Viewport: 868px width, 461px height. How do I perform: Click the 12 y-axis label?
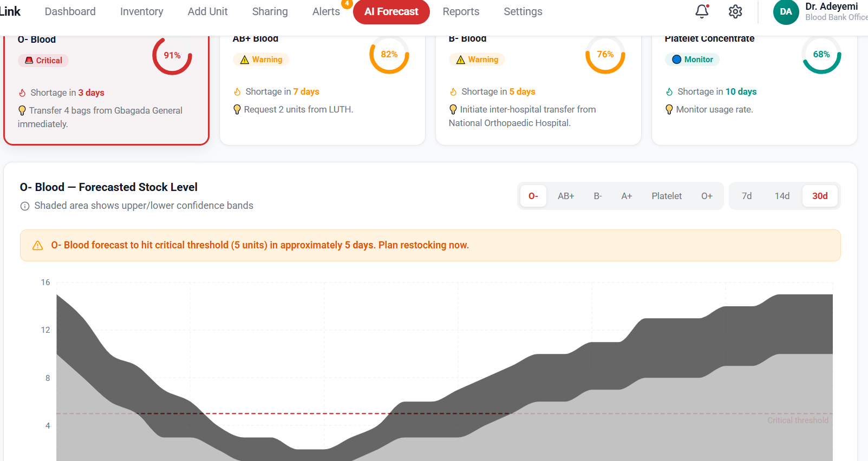coord(45,330)
